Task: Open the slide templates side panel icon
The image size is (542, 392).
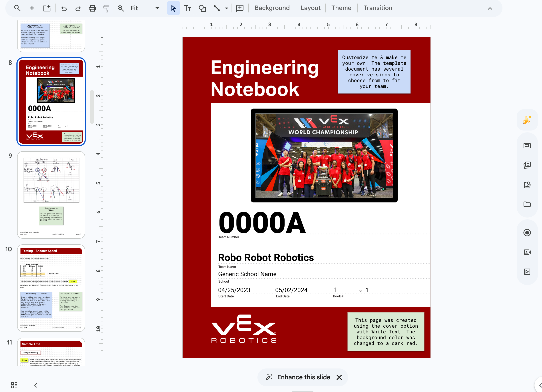Action: 527,145
